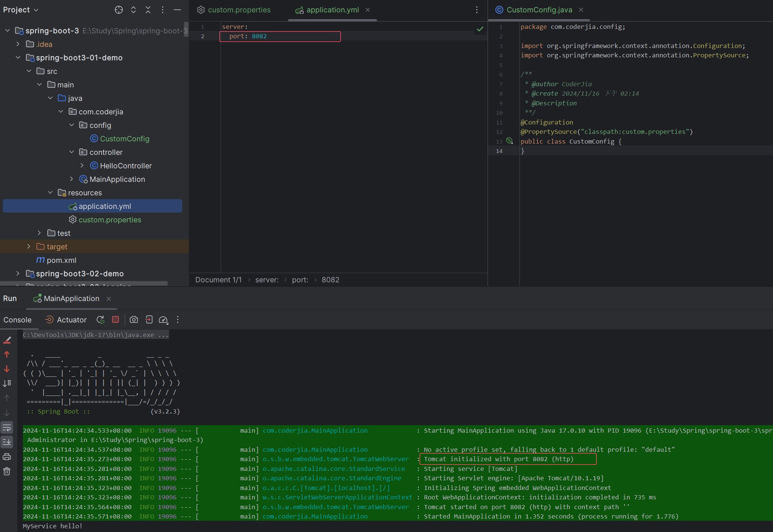The width and height of the screenshot is (773, 532).
Task: Collapse the config package
Action: (x=72, y=125)
